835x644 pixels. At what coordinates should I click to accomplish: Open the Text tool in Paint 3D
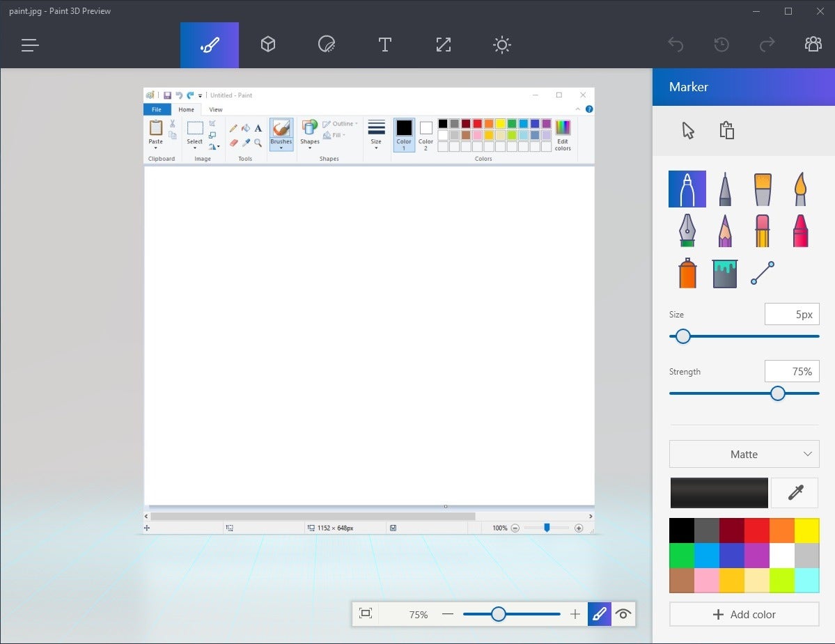coord(384,45)
